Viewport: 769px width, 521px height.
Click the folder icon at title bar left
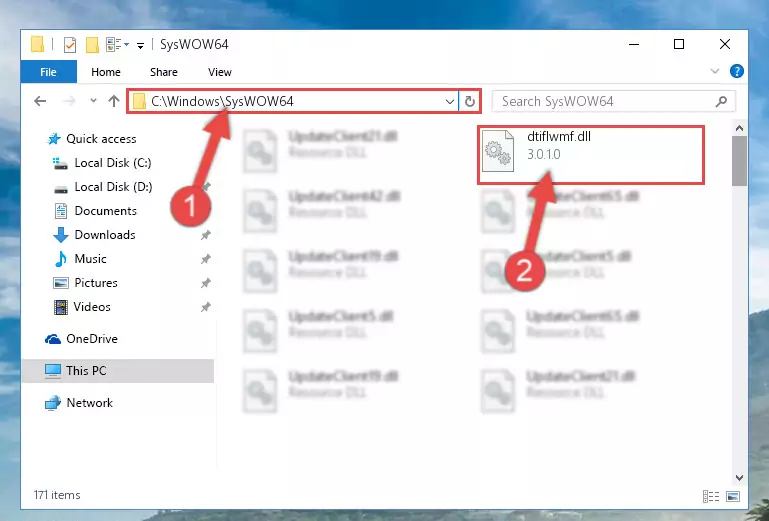[x=37, y=44]
